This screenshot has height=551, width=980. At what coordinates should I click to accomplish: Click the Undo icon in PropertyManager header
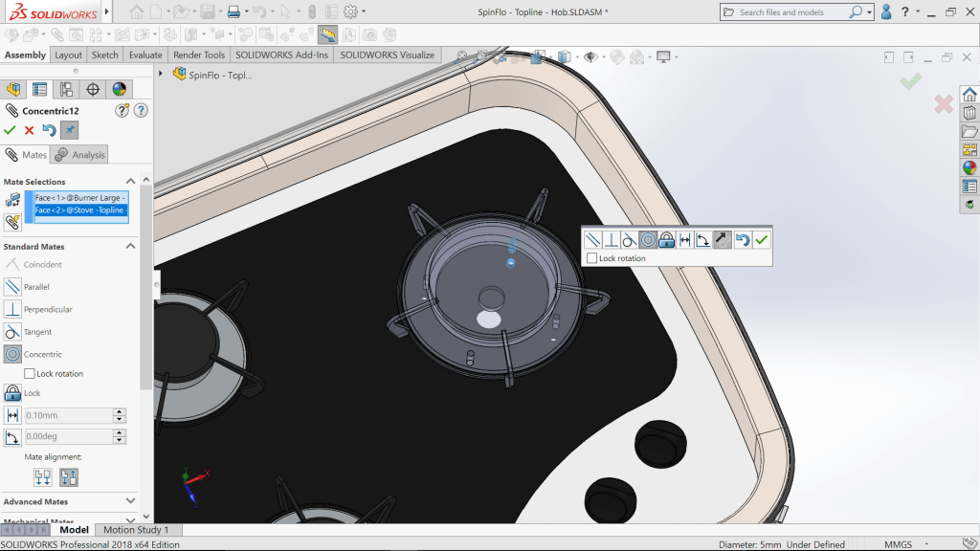click(x=49, y=130)
